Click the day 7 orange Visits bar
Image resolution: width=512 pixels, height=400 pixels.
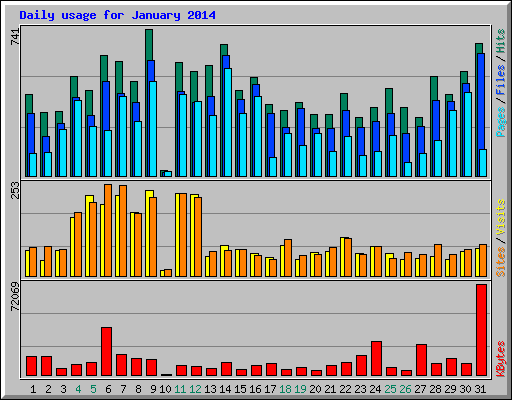pyautogui.click(x=123, y=231)
